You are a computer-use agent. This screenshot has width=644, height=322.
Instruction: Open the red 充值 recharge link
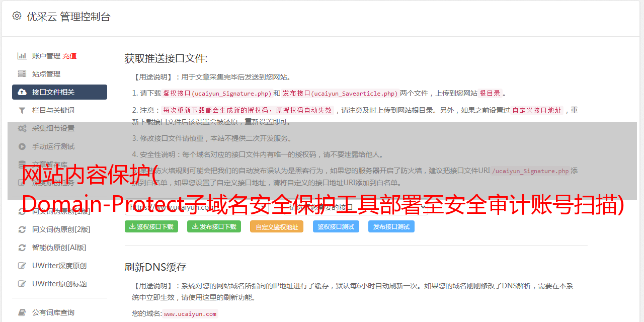pyautogui.click(x=69, y=56)
